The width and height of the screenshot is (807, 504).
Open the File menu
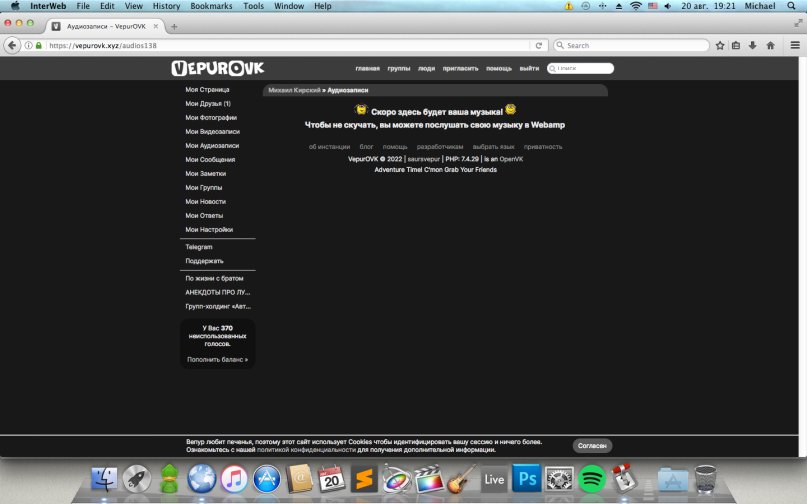(x=83, y=6)
